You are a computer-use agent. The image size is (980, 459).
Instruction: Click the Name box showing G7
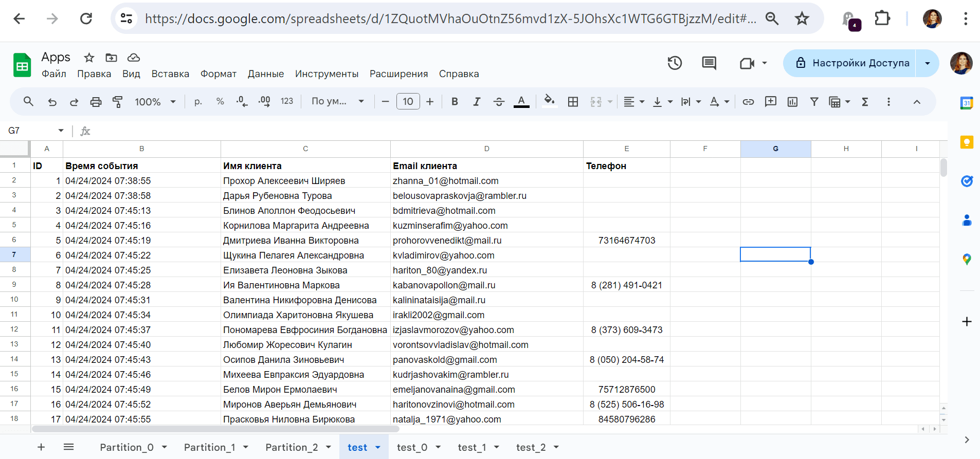click(x=35, y=131)
